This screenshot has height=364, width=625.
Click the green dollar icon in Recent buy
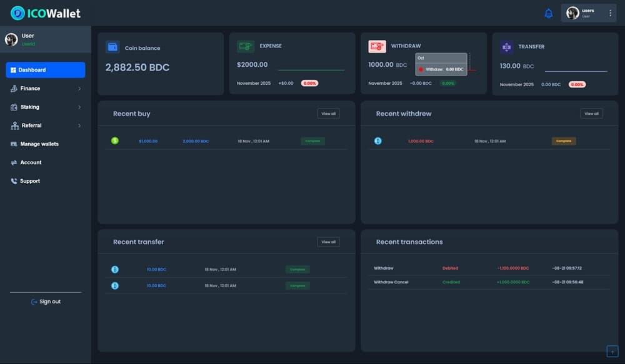click(x=115, y=141)
